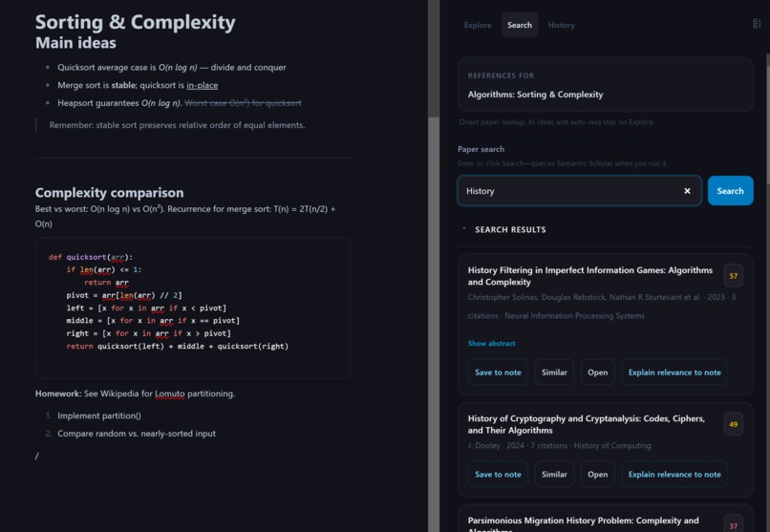
Task: Toggle the panel layout icon at top right
Action: pyautogui.click(x=757, y=24)
